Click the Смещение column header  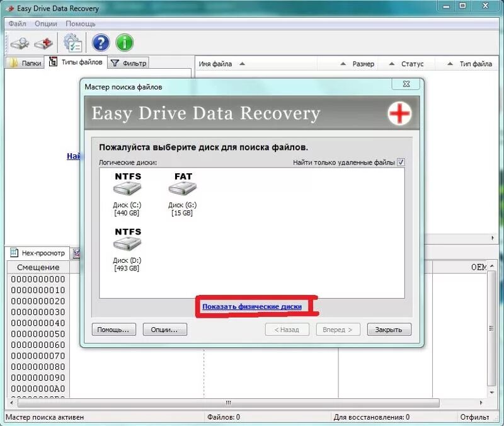tap(38, 267)
